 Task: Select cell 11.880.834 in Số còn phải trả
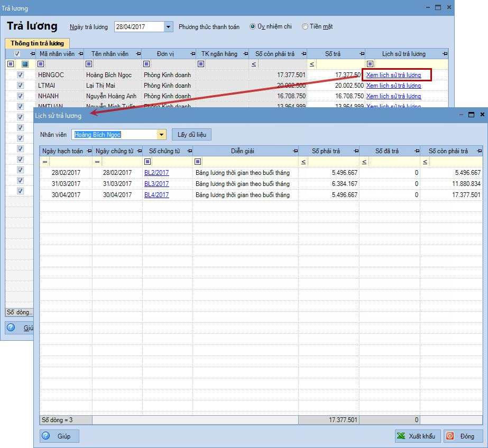(452, 184)
